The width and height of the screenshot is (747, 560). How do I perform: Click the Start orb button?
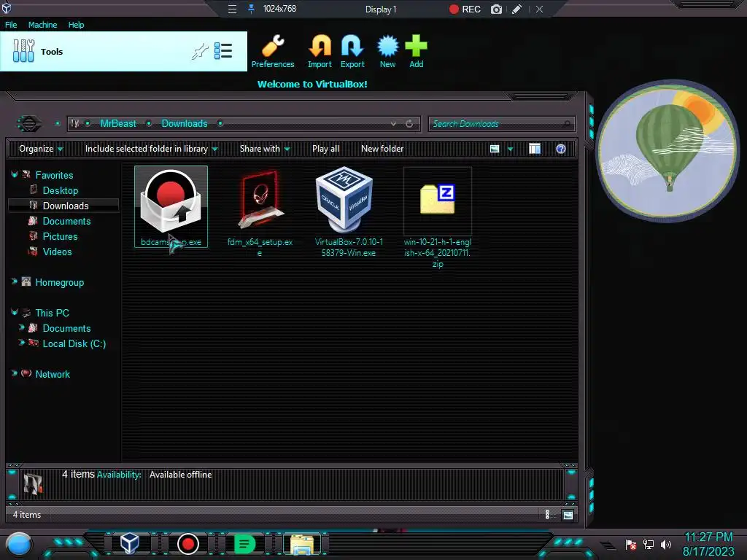click(x=18, y=544)
